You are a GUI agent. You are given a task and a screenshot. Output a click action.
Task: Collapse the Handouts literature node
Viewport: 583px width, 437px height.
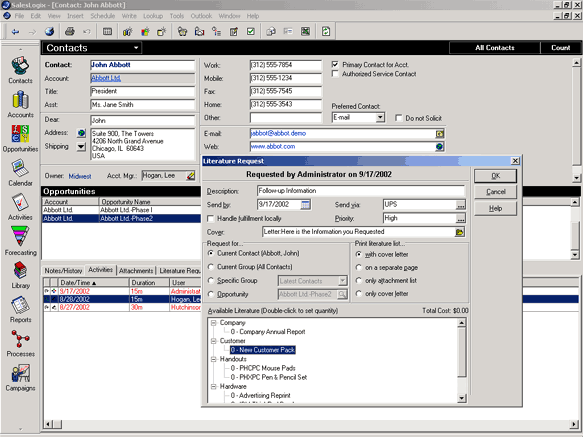click(x=214, y=359)
